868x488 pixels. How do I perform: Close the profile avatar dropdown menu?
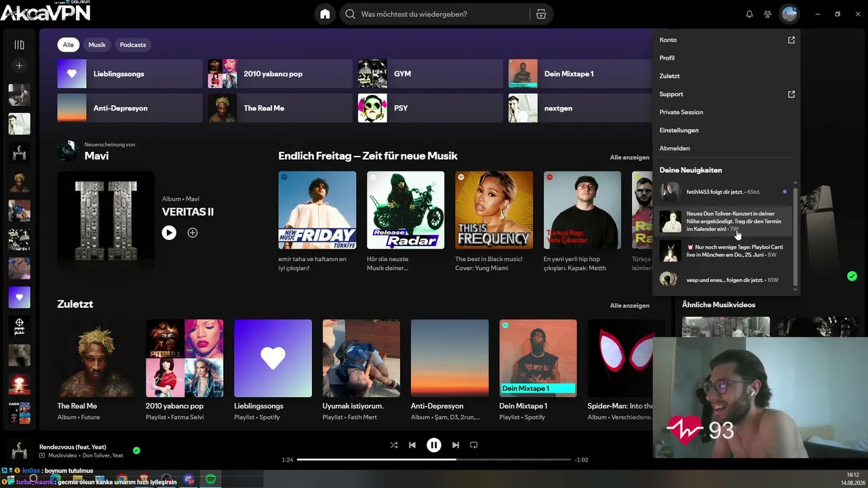tap(789, 14)
